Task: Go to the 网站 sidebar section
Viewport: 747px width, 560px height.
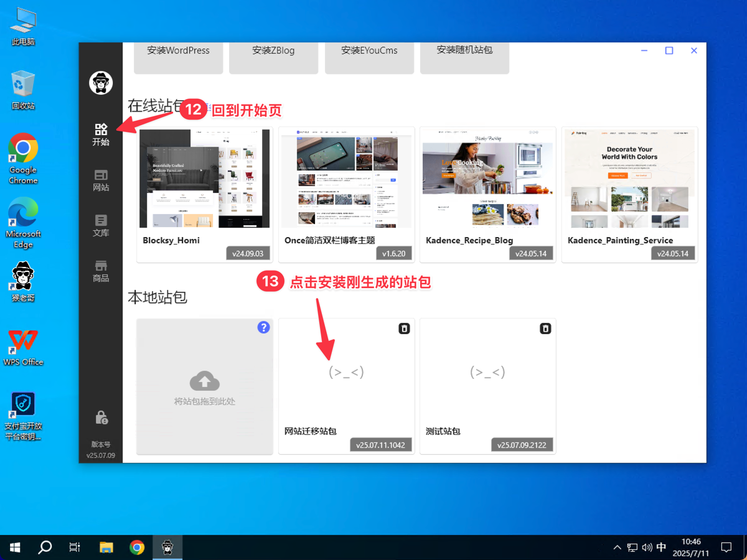Action: tap(101, 180)
